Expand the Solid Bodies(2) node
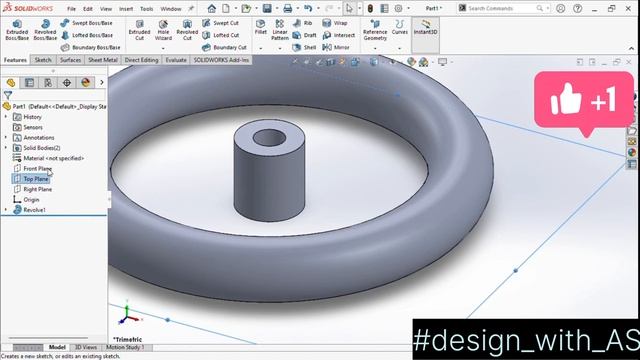Image resolution: width=640 pixels, height=360 pixels. pos(6,148)
